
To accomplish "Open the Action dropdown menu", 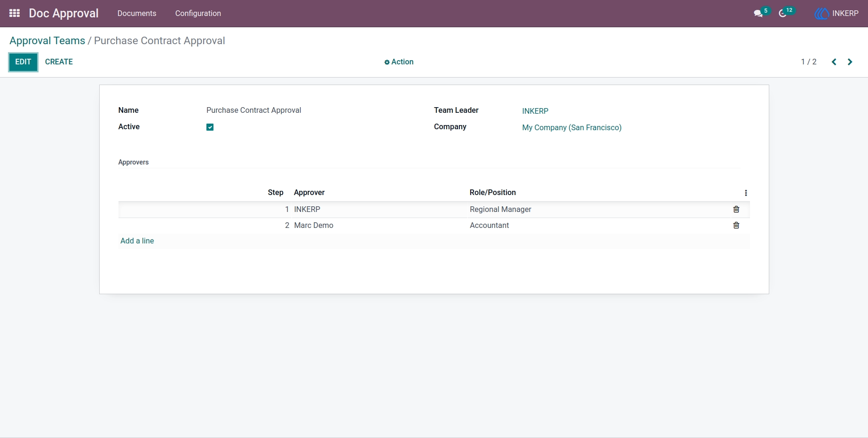I will pos(399,62).
